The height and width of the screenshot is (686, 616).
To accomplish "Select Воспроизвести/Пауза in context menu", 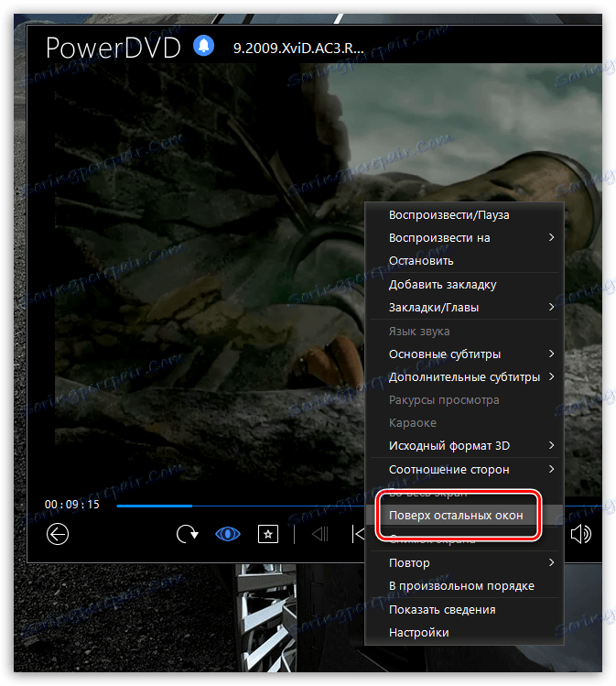I will [464, 215].
